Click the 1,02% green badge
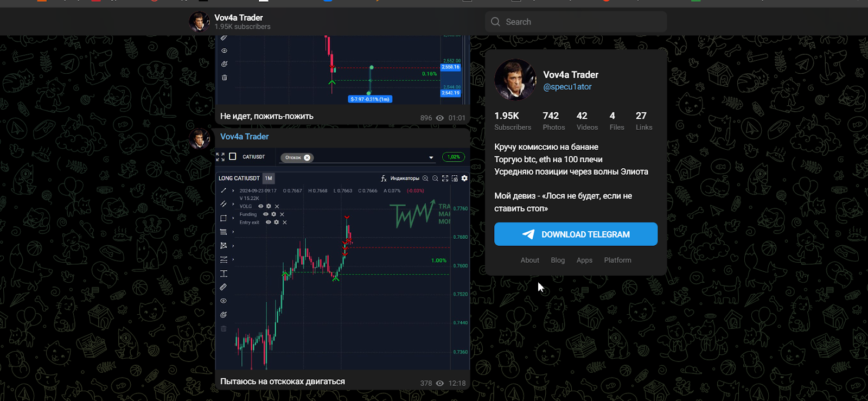The height and width of the screenshot is (401, 868). tap(454, 157)
